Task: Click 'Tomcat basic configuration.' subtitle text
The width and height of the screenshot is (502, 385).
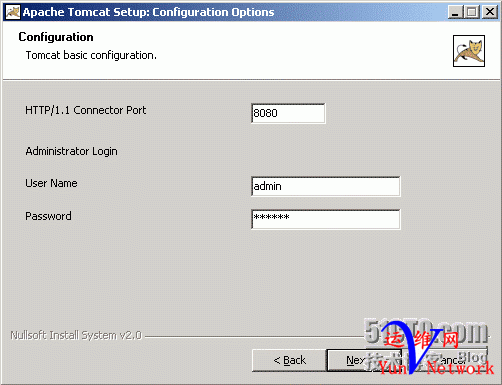Action: tap(91, 55)
